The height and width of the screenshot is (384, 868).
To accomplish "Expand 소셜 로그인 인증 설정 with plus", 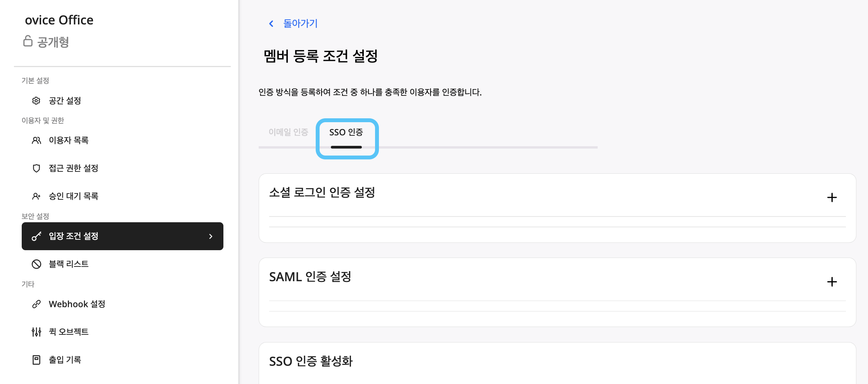I will [x=832, y=197].
